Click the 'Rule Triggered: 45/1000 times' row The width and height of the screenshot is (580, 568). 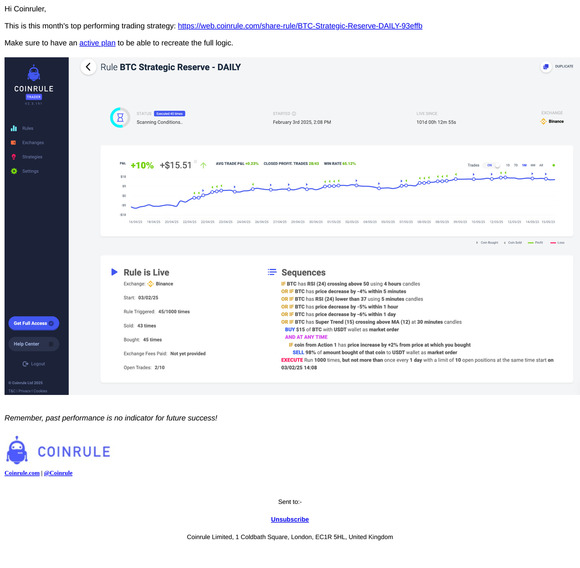coord(156,312)
